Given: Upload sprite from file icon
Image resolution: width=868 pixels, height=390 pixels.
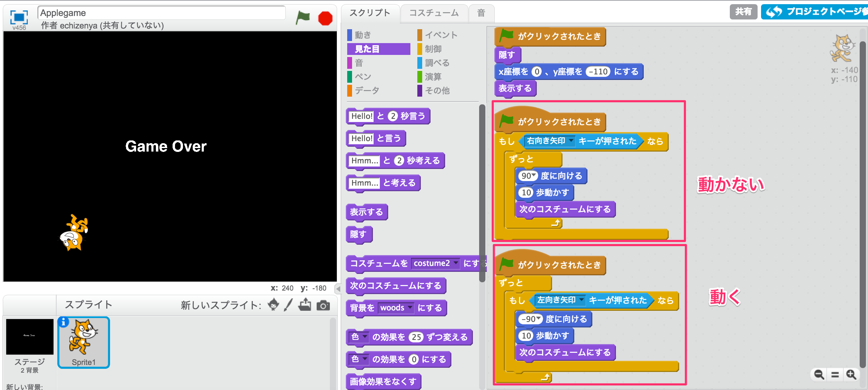Looking at the screenshot, I should [305, 305].
